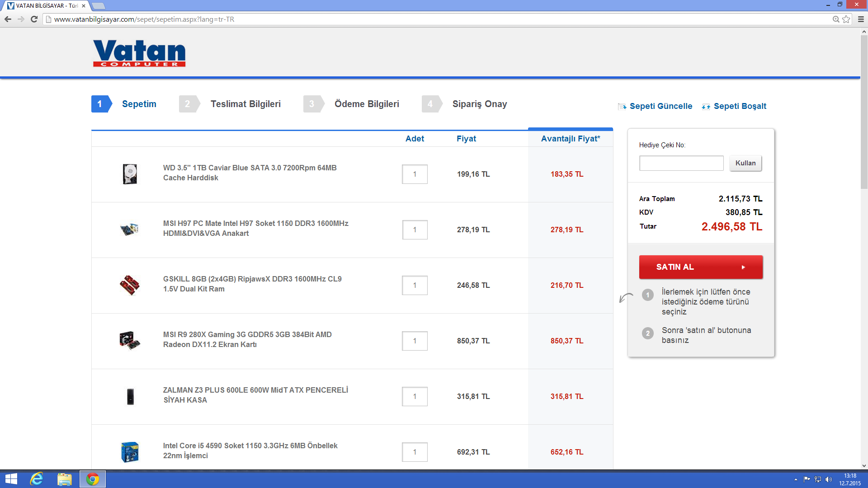The height and width of the screenshot is (488, 868).
Task: Open the volume speaker tray icon
Action: click(x=829, y=479)
